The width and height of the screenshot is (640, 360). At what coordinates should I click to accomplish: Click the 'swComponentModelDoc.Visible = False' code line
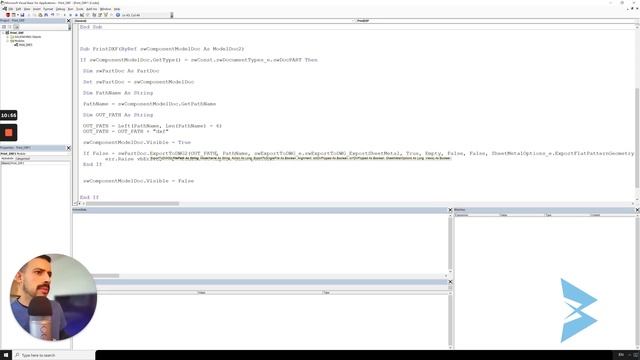[139, 181]
